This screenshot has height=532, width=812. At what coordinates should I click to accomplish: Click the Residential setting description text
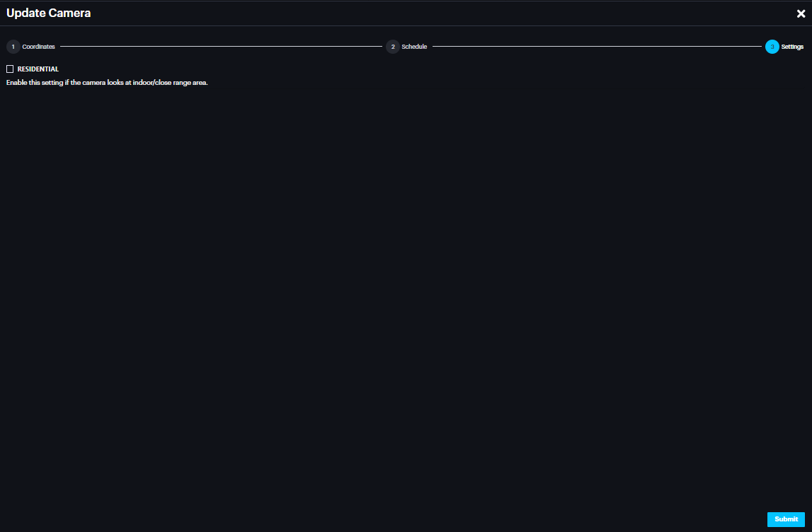click(106, 83)
